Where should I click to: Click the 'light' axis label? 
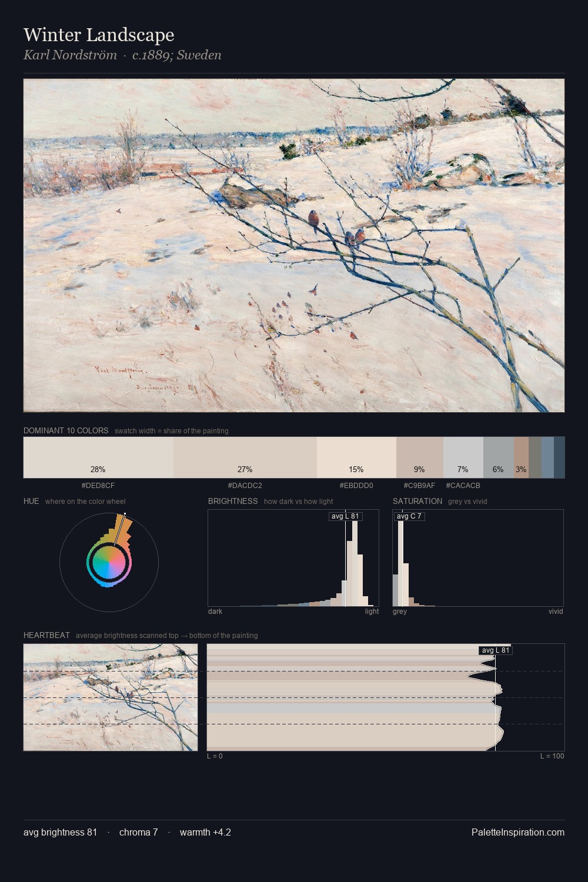pyautogui.click(x=372, y=612)
